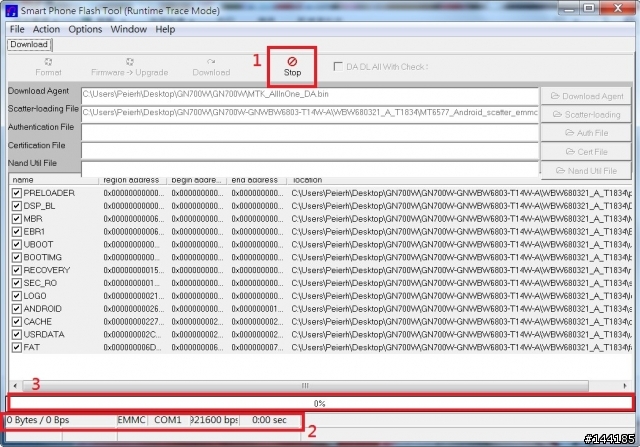Click the Download Agent path field
Screen dimensions: 640x447
[x=310, y=96]
